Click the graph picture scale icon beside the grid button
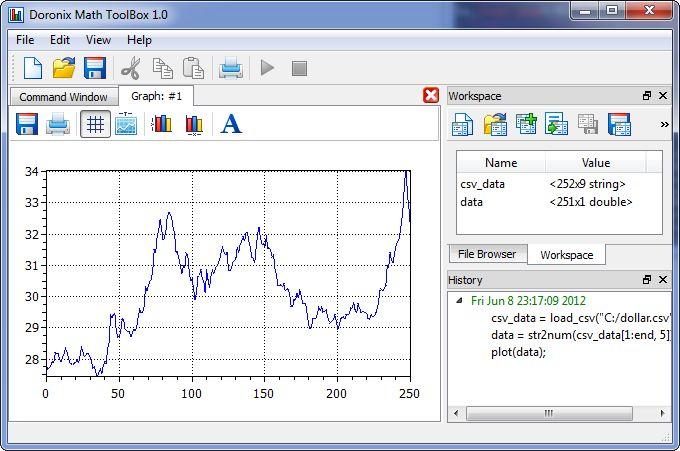 click(x=126, y=124)
